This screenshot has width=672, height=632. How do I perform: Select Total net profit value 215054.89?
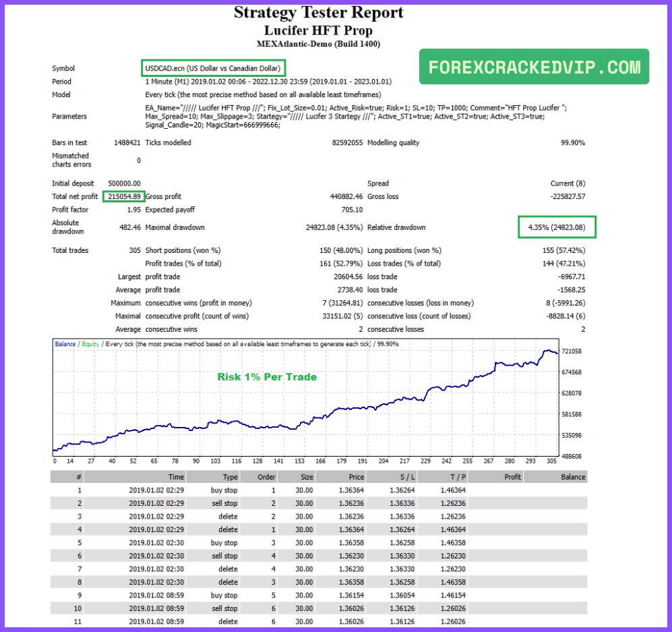tap(124, 196)
